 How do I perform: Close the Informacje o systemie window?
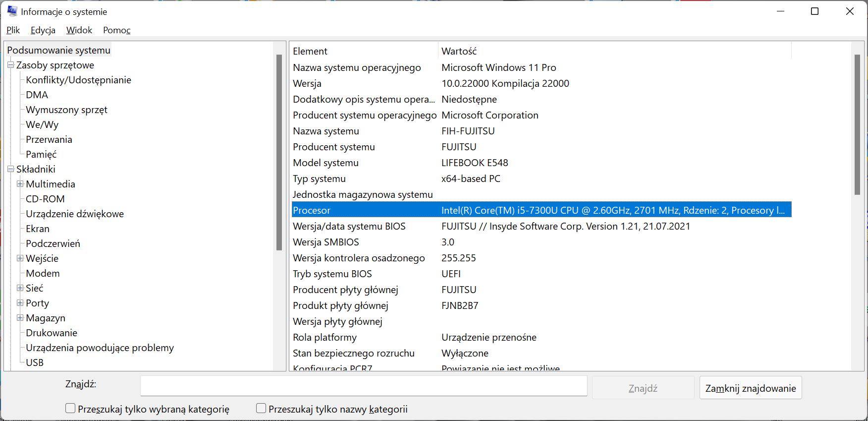pyautogui.click(x=850, y=11)
